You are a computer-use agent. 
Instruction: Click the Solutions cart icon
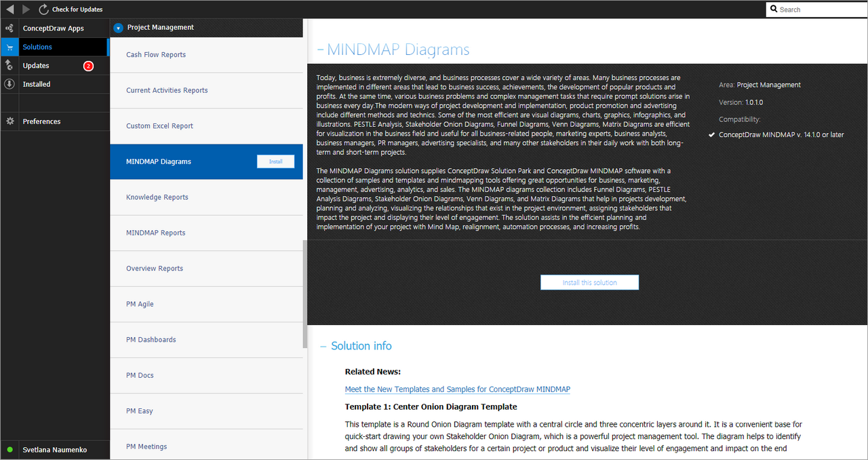click(x=9, y=47)
